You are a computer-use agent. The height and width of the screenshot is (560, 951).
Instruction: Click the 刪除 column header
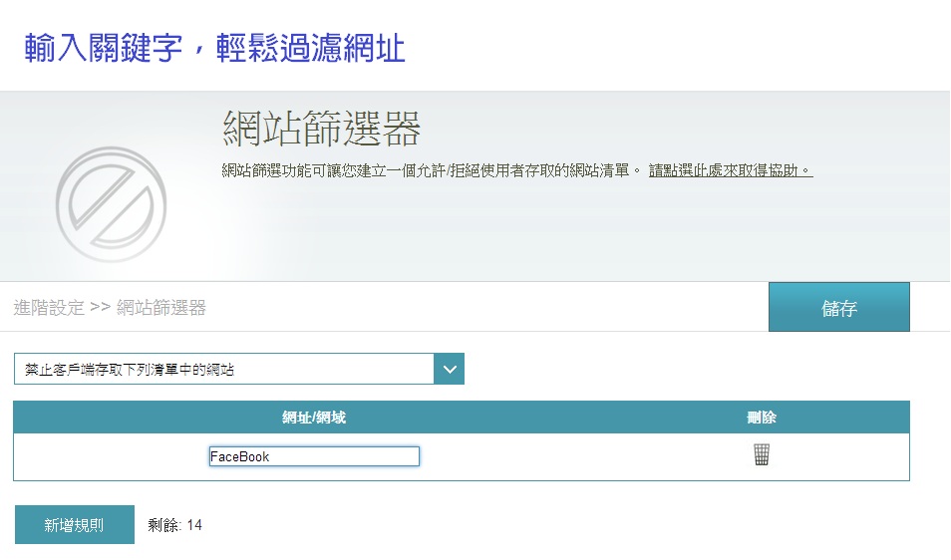point(762,418)
